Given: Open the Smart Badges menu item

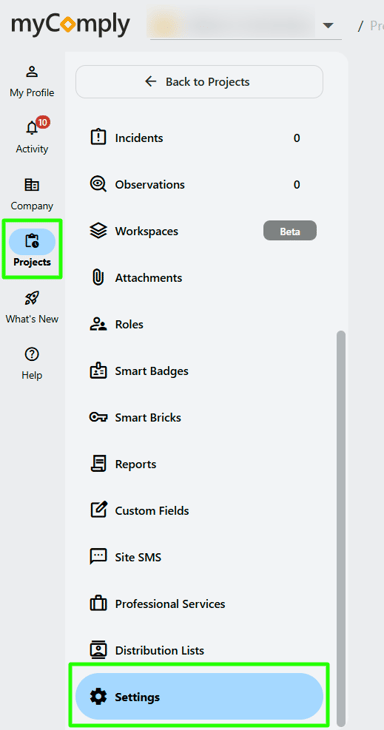Looking at the screenshot, I should (199, 371).
